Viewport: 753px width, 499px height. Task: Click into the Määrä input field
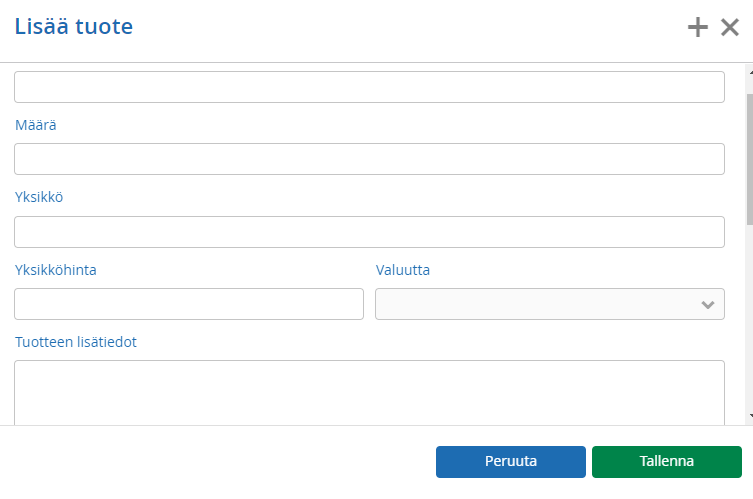click(x=369, y=159)
